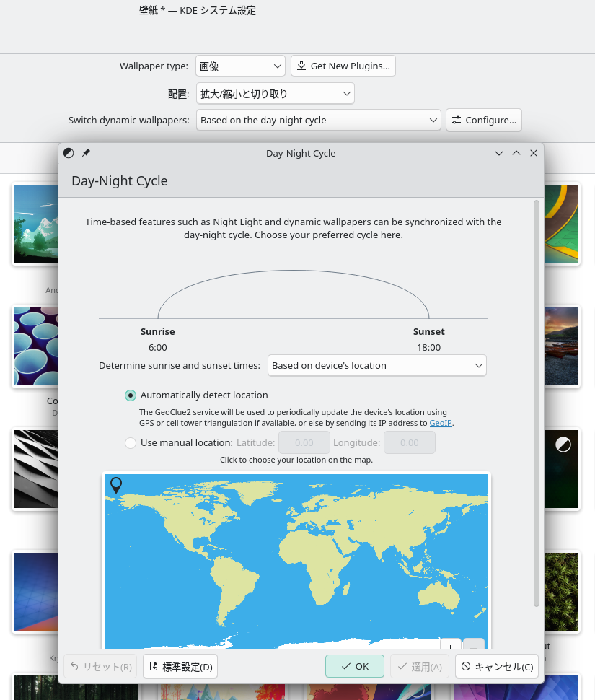The image size is (595, 700).
Task: Select the mountain landscape wallpaper thumbnail
Action: (36, 224)
